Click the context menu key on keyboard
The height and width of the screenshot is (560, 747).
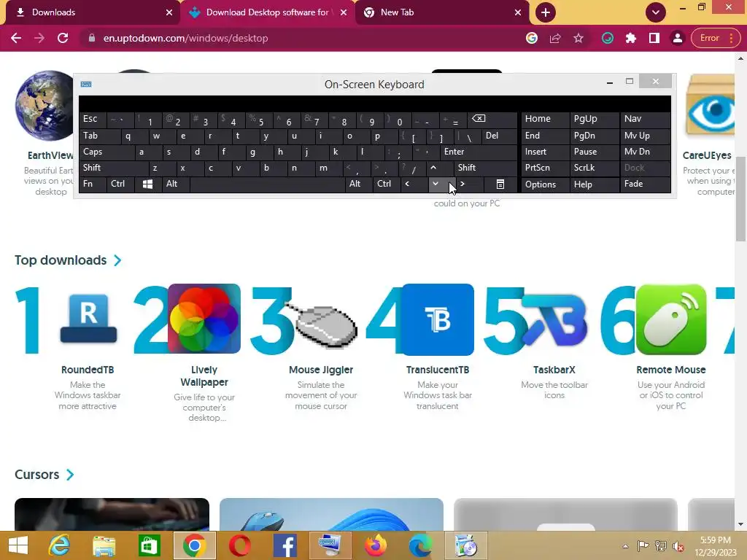(x=500, y=184)
